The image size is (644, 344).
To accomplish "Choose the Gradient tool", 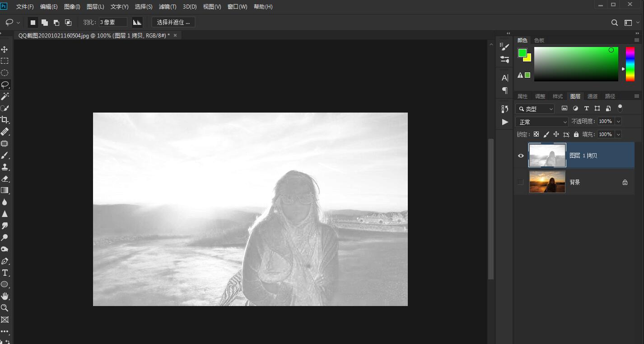I will pyautogui.click(x=5, y=190).
